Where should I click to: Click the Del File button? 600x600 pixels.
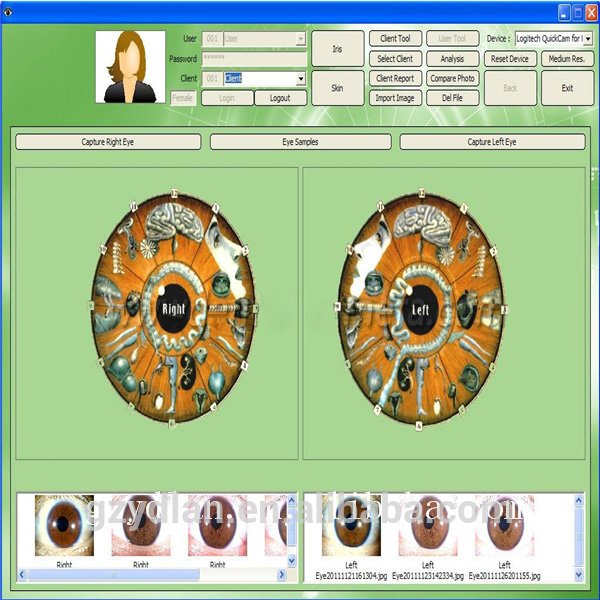point(452,98)
